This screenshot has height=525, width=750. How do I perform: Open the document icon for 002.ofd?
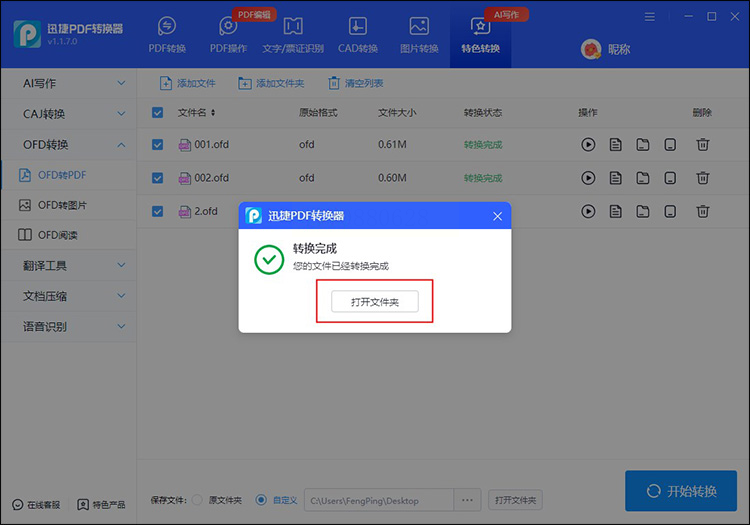coord(616,178)
